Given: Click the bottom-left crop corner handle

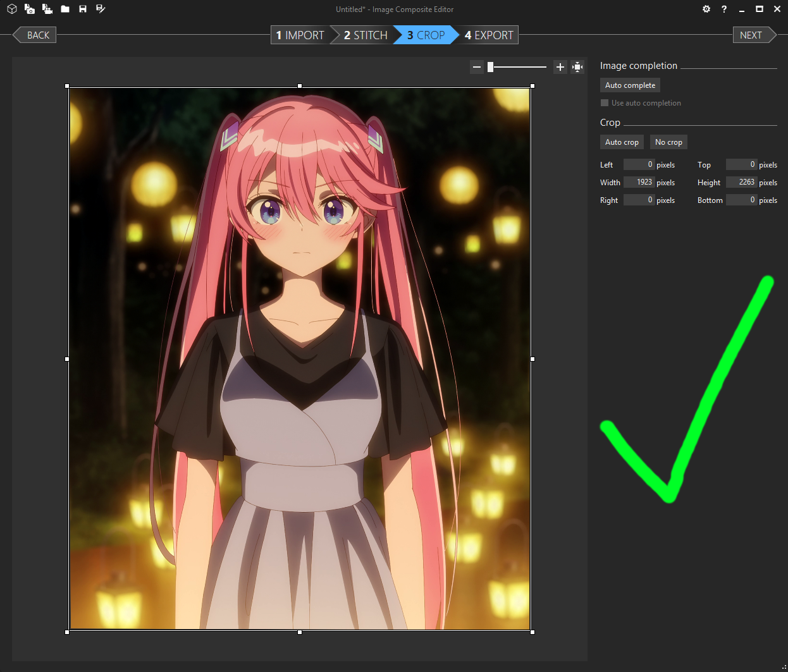Looking at the screenshot, I should click(68, 632).
